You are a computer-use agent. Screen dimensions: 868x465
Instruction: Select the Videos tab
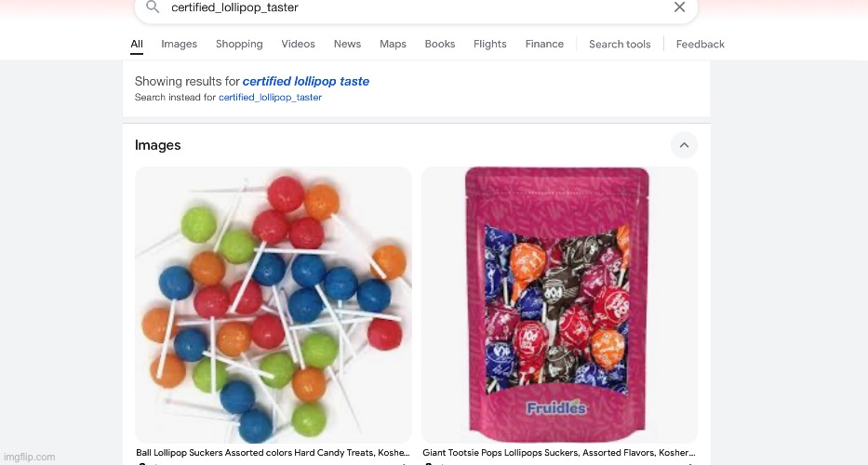(298, 45)
